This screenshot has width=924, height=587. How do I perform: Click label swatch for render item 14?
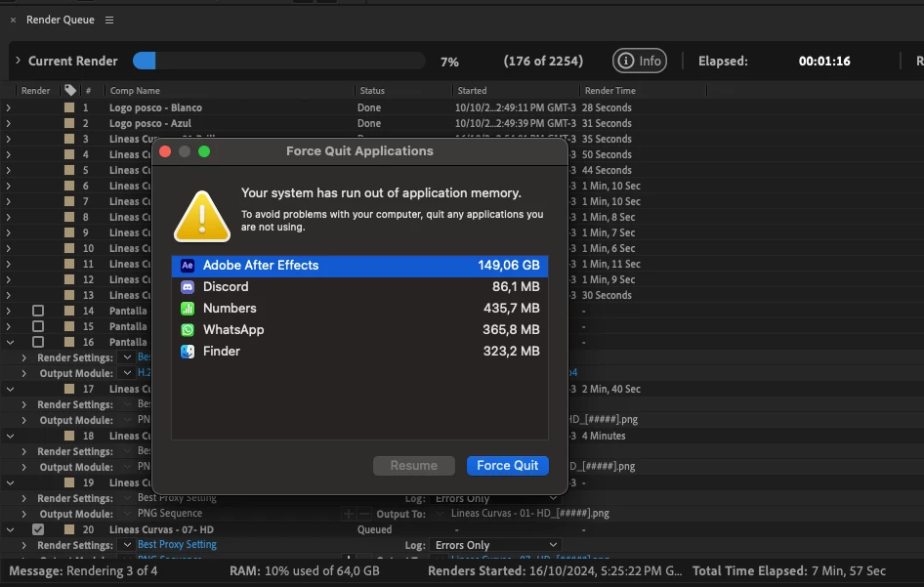click(x=69, y=311)
